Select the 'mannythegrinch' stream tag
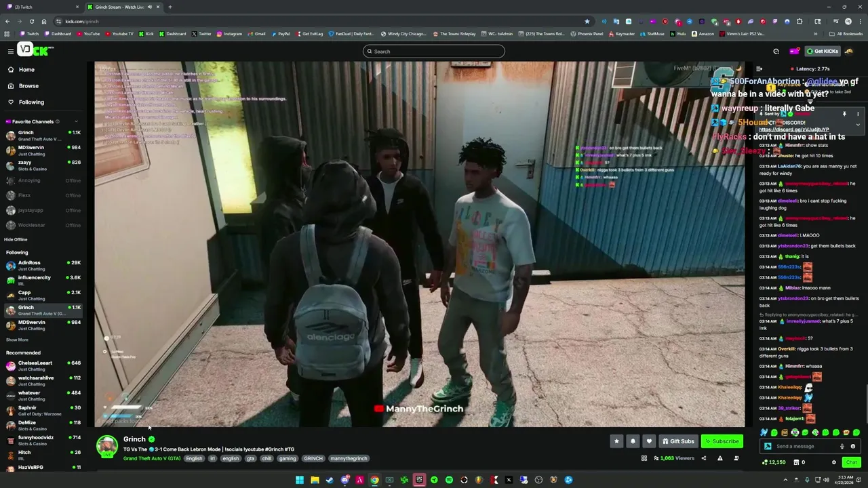Viewport: 868px width, 488px height. [x=349, y=458]
